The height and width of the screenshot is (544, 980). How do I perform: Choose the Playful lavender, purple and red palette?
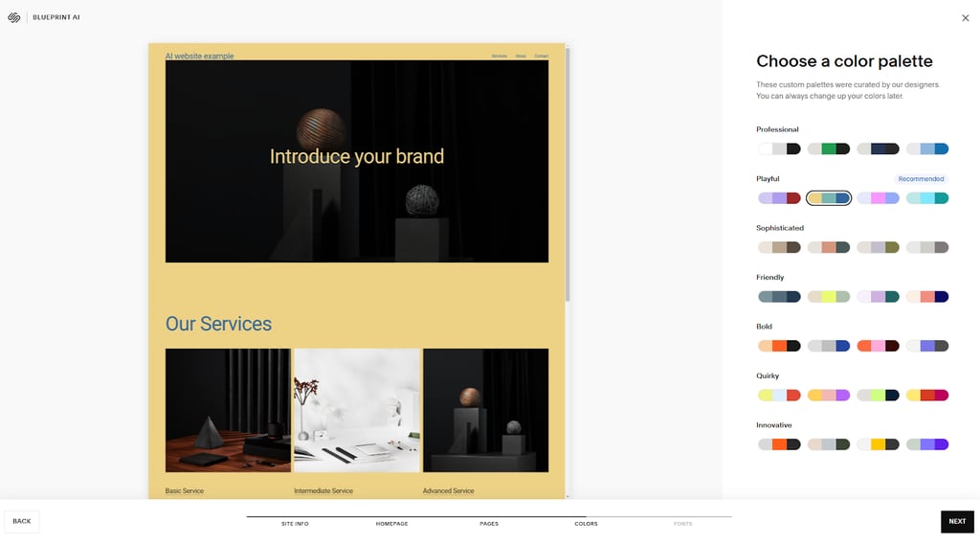tap(779, 198)
